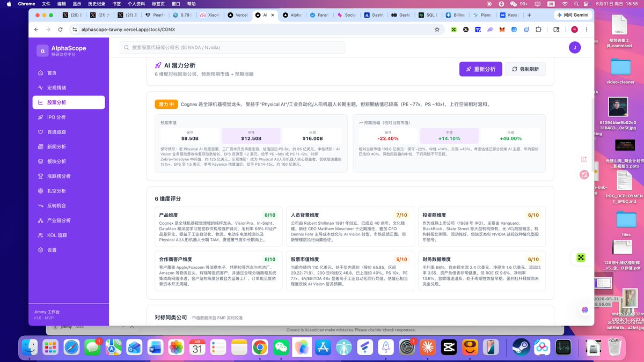Click the 财务数据维度 6/10 score badge

click(533, 260)
